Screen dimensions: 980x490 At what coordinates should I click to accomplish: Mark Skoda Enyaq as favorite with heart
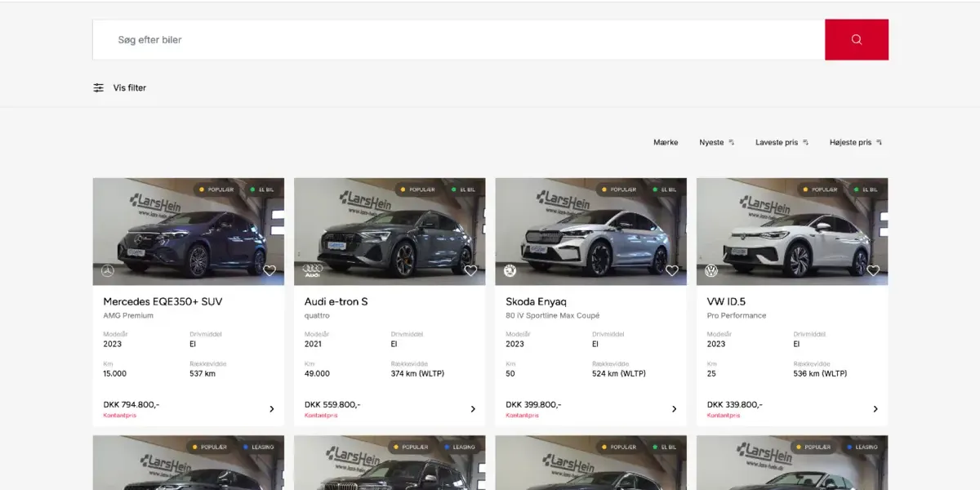click(671, 270)
